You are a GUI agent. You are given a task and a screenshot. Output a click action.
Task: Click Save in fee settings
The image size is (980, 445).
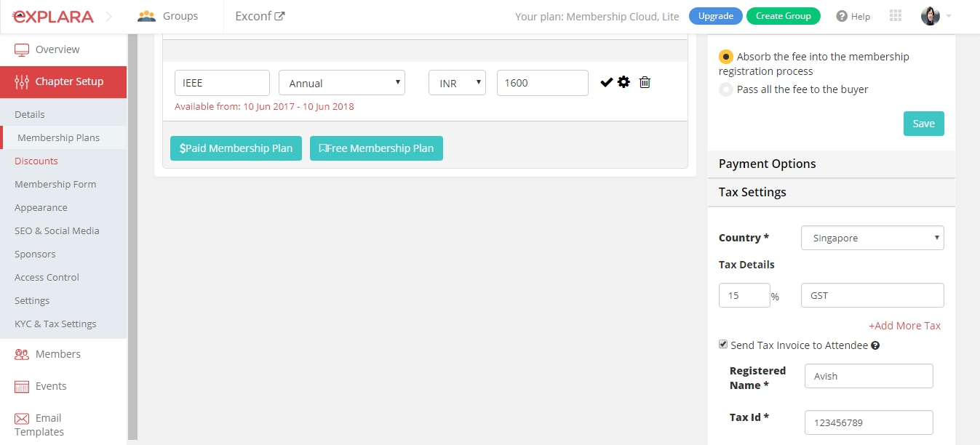pos(924,124)
